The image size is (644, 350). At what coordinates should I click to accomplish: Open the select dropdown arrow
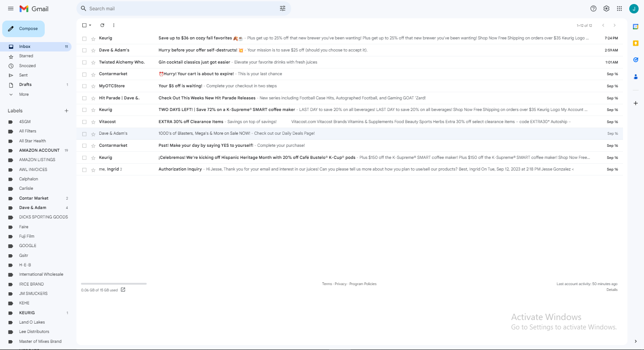tap(90, 26)
